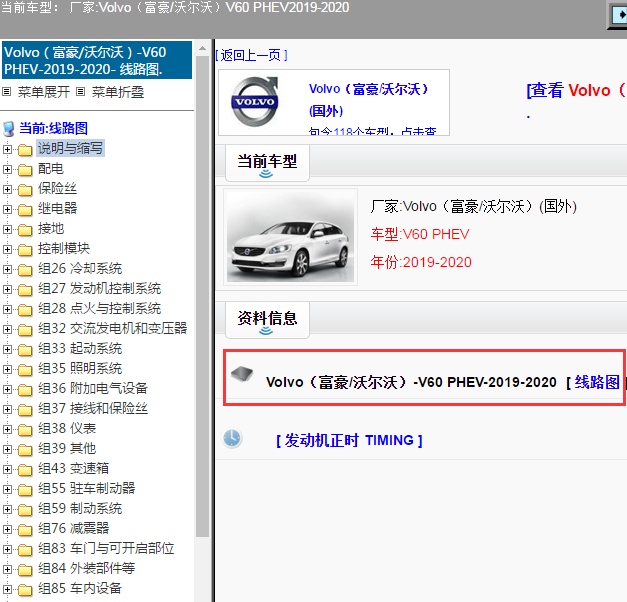Open the 当前车型 tab
627x602 pixels.
pos(267,163)
